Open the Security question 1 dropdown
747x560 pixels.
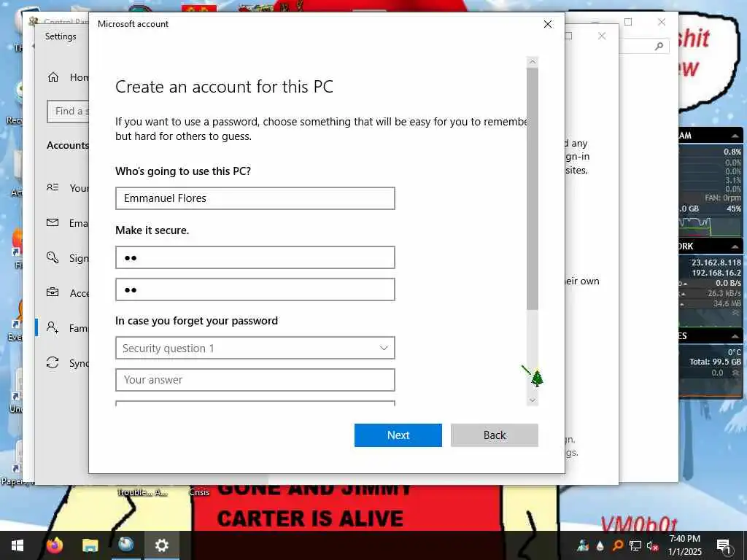coord(255,348)
